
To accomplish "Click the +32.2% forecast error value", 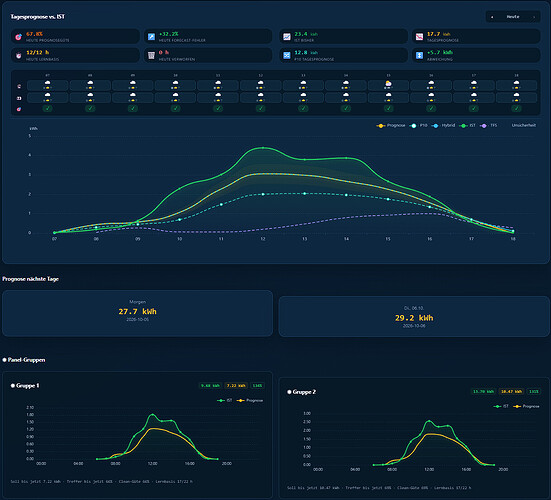I will click(x=169, y=34).
